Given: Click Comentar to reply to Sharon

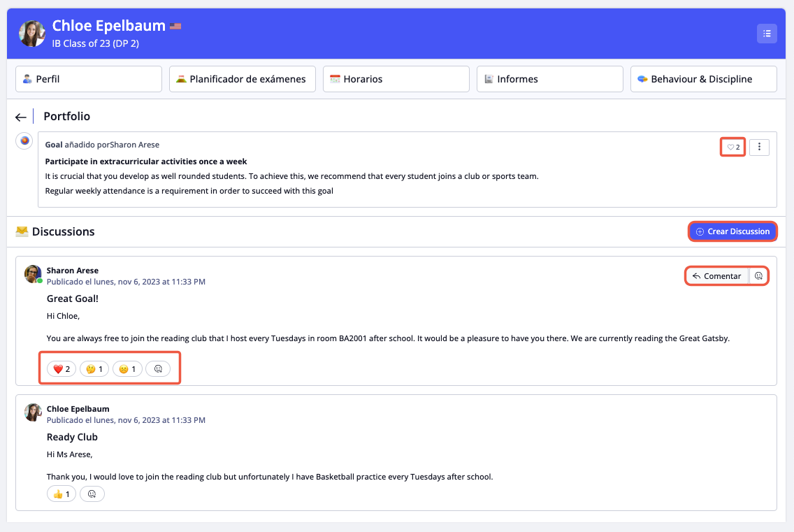Looking at the screenshot, I should pyautogui.click(x=716, y=276).
